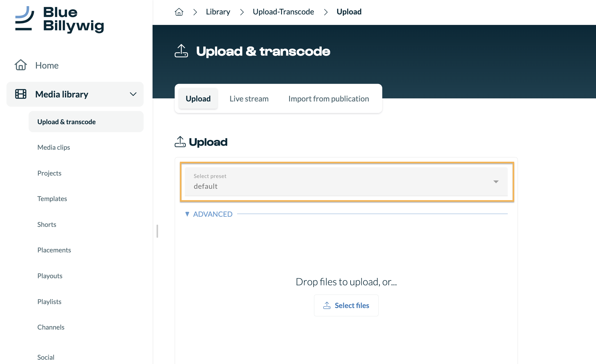Screen dimensions: 596x364
Task: Open Playlists in the sidebar
Action: click(49, 302)
